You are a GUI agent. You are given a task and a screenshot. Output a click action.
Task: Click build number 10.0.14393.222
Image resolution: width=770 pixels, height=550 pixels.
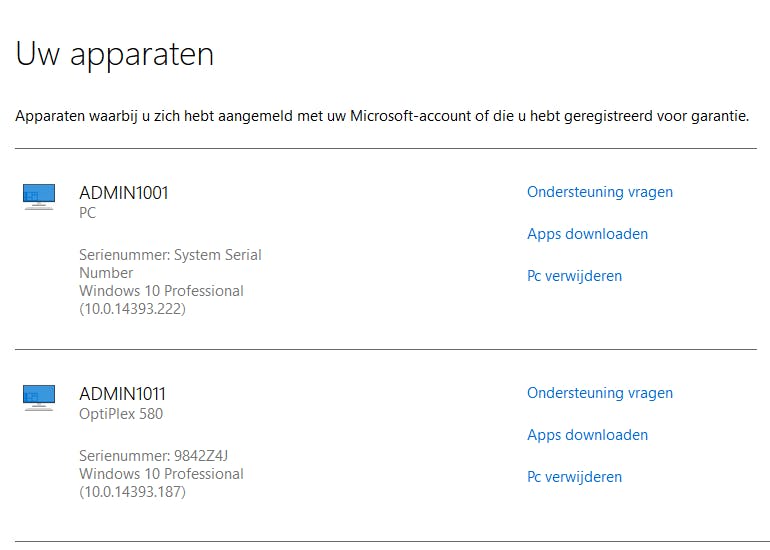coord(132,309)
